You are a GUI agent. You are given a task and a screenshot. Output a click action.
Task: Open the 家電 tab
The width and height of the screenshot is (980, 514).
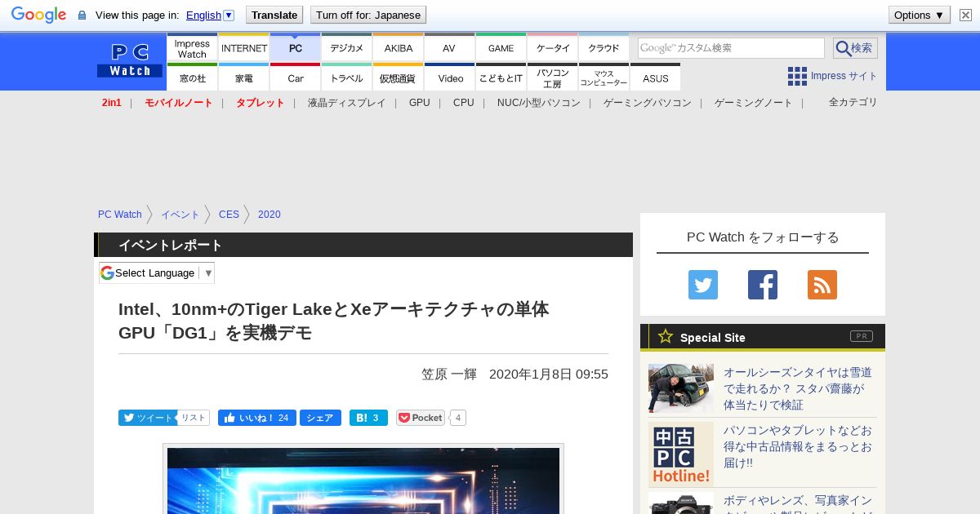(243, 78)
